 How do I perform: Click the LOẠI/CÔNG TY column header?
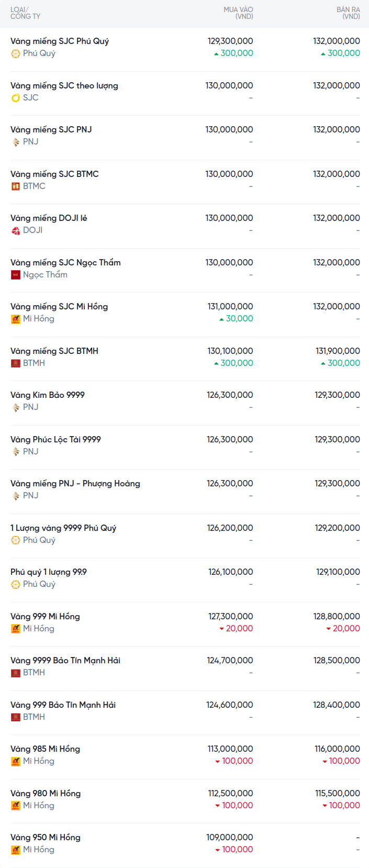[25, 13]
